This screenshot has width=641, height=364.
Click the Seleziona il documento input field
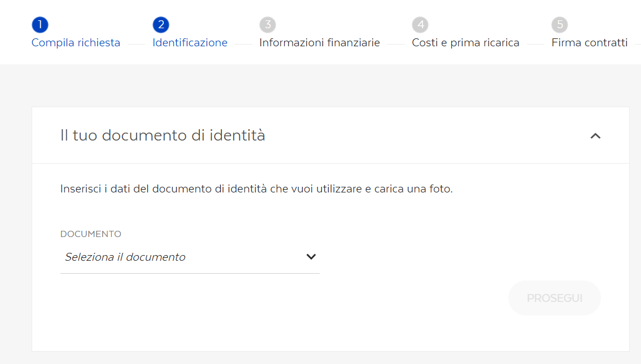[x=158, y=256]
